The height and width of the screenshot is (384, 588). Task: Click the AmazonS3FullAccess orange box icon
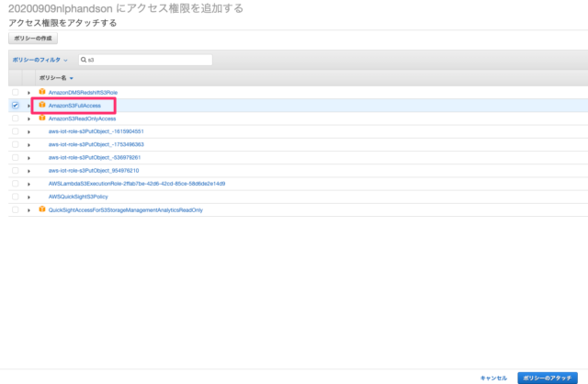click(x=42, y=105)
